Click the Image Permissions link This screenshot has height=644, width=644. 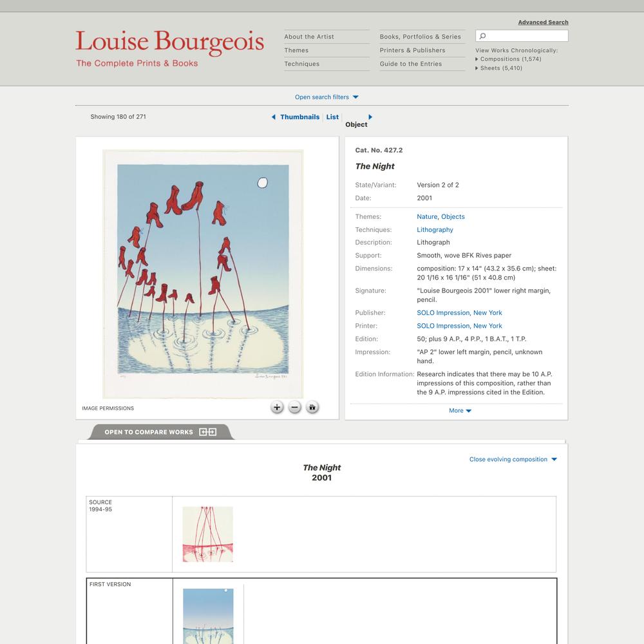tap(108, 408)
